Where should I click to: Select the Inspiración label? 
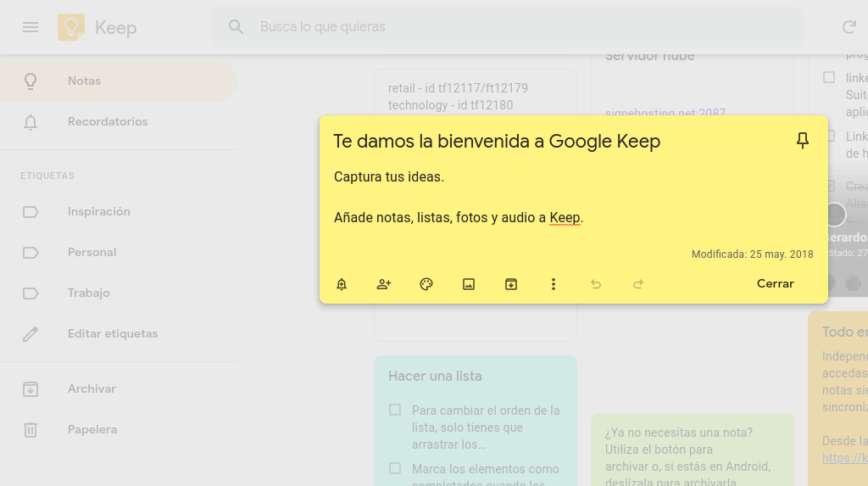tap(99, 212)
